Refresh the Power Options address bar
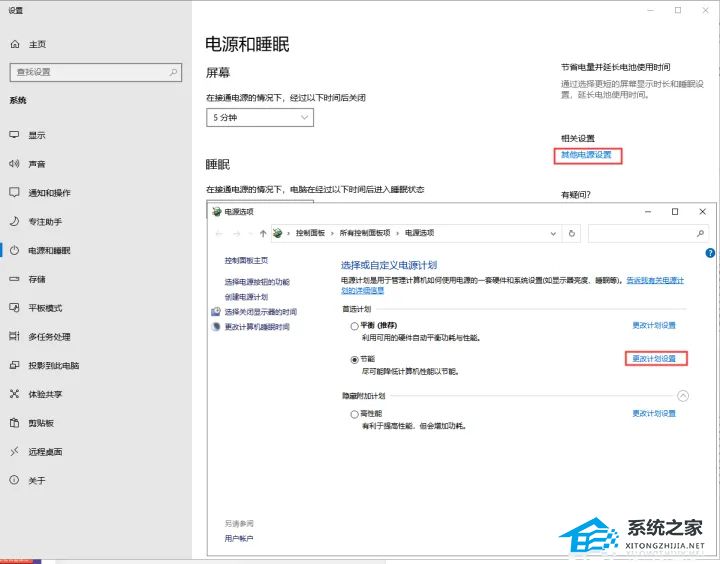Image resolution: width=720 pixels, height=564 pixels. coord(572,233)
